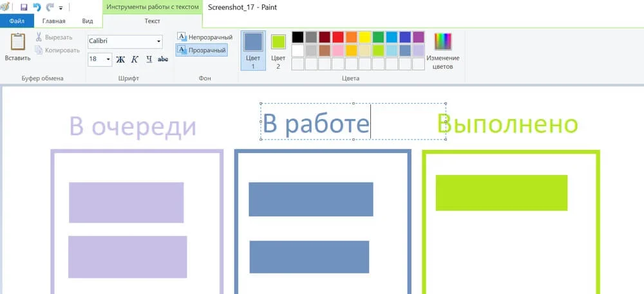
Task: Toggle italic К formatting
Action: [x=135, y=59]
